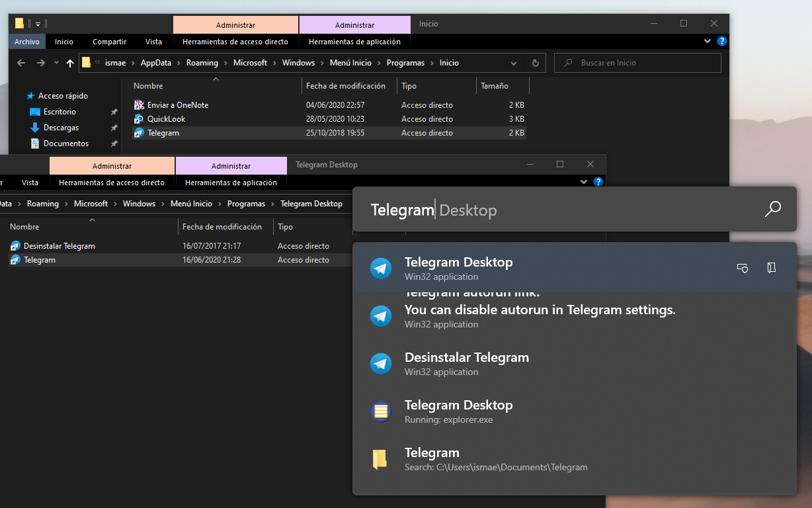Click open containing folder icon on first result
This screenshot has width=812, height=508.
[771, 268]
